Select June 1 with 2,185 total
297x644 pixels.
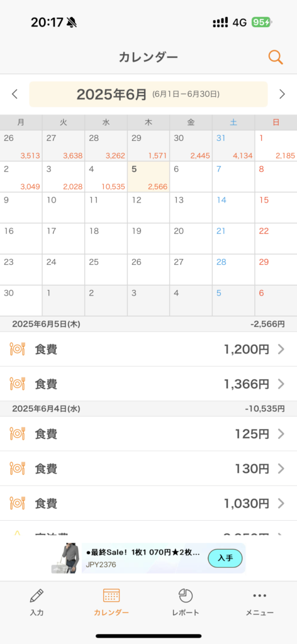pos(276,146)
